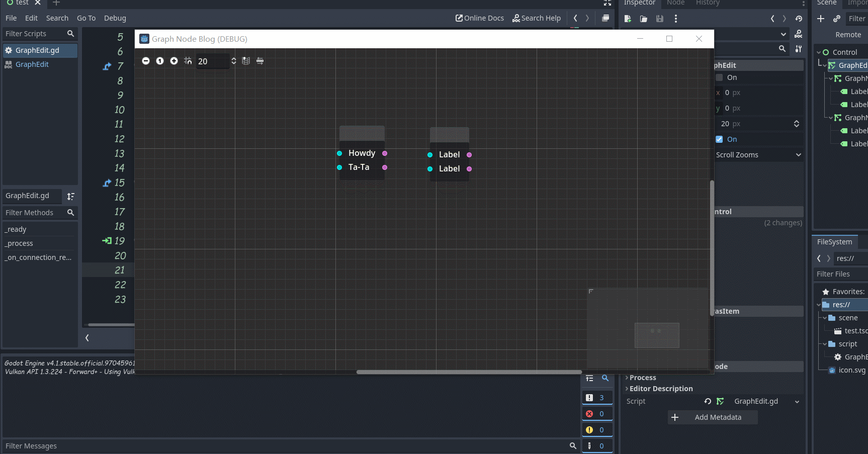Reset graph zoom to 100%
The width and height of the screenshot is (868, 454).
[x=160, y=61]
